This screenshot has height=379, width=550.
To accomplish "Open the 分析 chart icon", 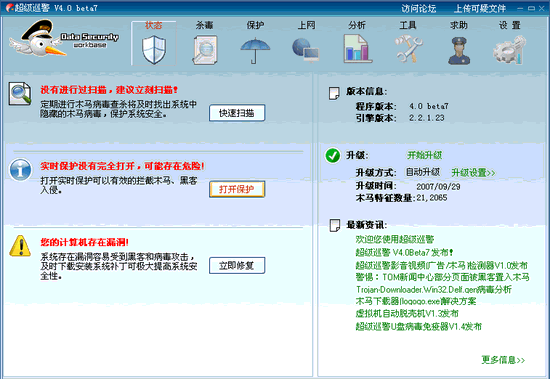I will pos(357,49).
